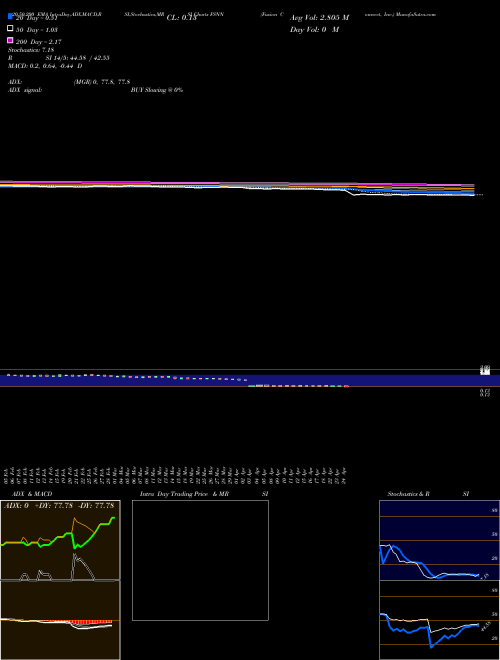
Task: Click the '(MGR) 0, 77.8, 77.8' ADX values
Action: click(102, 82)
